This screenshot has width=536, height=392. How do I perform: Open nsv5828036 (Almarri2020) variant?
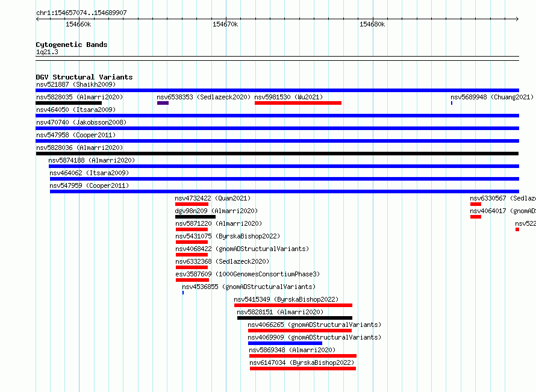coord(79,148)
